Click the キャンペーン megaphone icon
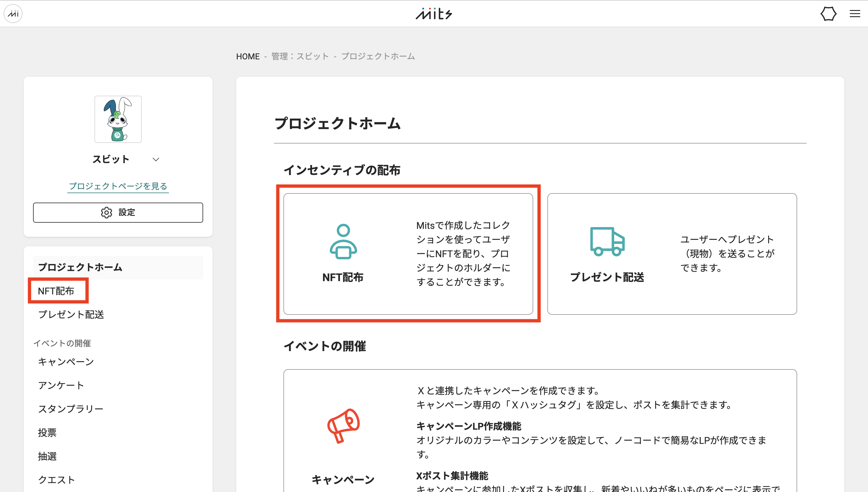The image size is (868, 492). pyautogui.click(x=343, y=426)
